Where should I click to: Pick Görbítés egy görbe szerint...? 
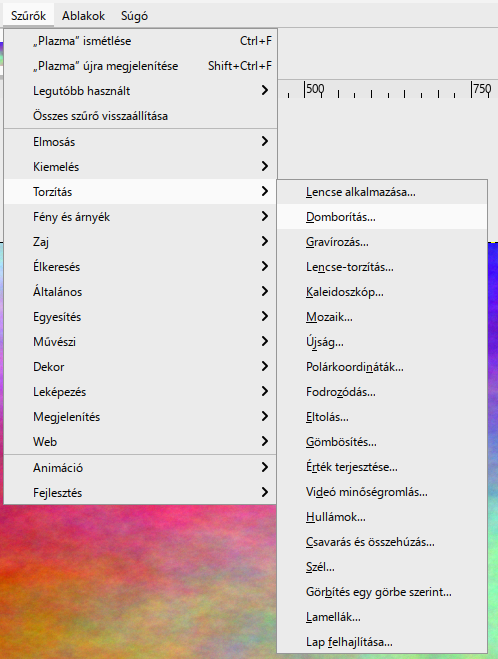(382, 592)
